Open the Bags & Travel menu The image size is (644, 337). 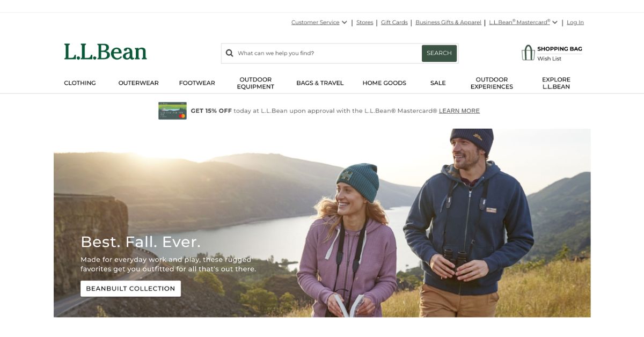pyautogui.click(x=320, y=83)
